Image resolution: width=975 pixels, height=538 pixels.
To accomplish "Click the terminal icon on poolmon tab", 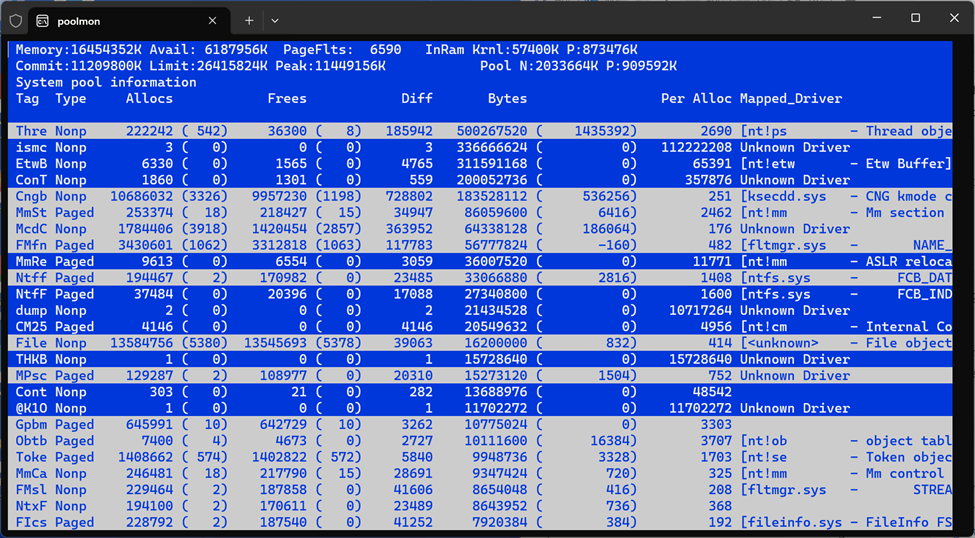I will tap(42, 21).
